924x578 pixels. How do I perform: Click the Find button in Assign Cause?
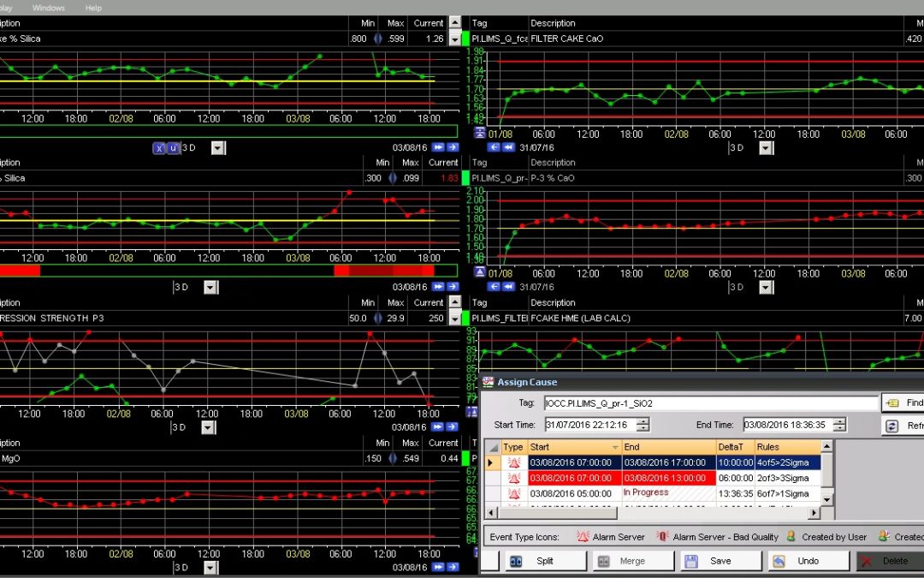pyautogui.click(x=903, y=402)
